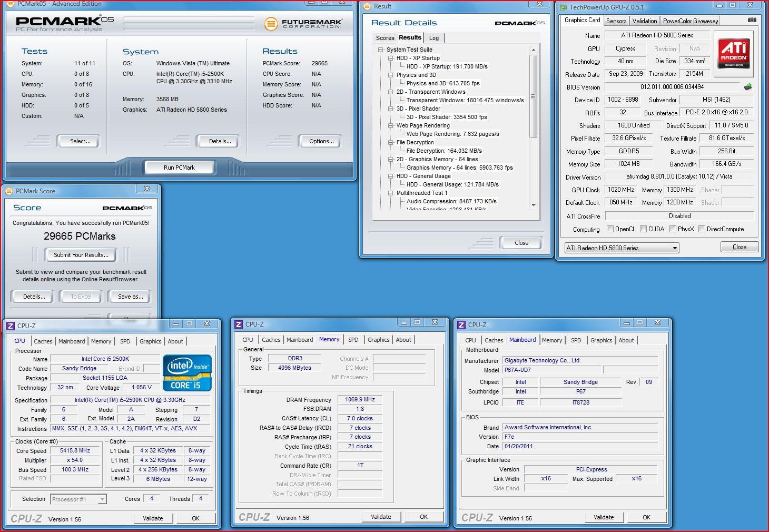Open Graphics tab in CPU-Z Mainboard window
The width and height of the screenshot is (769, 532).
601,340
